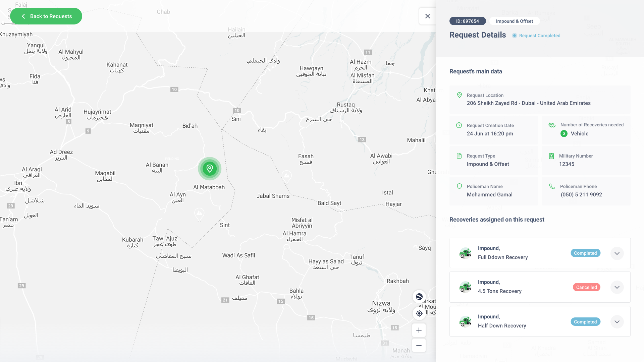This screenshot has height=362, width=644.
Task: Click the green location pin at Al Matabbah
Action: coord(210,169)
